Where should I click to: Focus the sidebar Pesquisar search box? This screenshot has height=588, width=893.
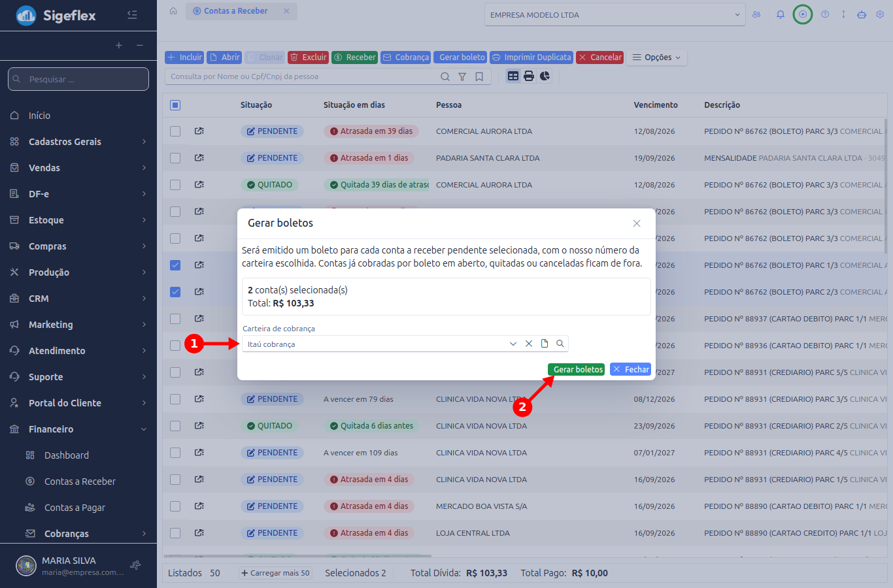tap(78, 79)
